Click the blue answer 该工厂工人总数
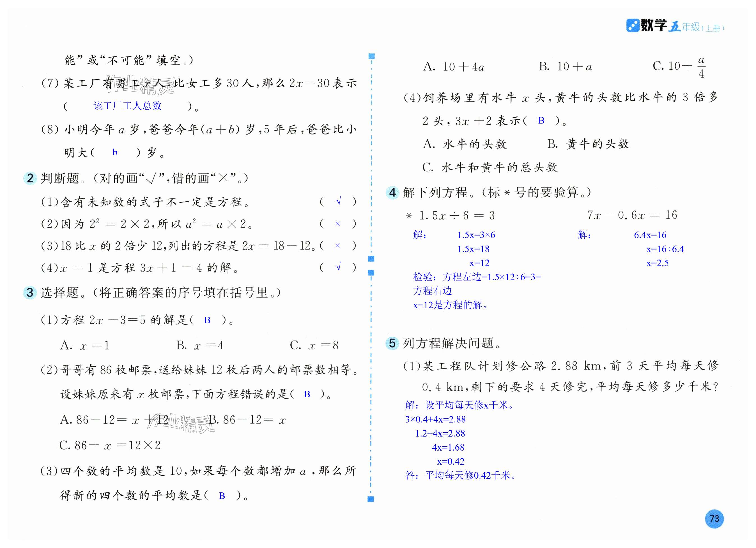The width and height of the screenshot is (756, 548). [x=127, y=106]
